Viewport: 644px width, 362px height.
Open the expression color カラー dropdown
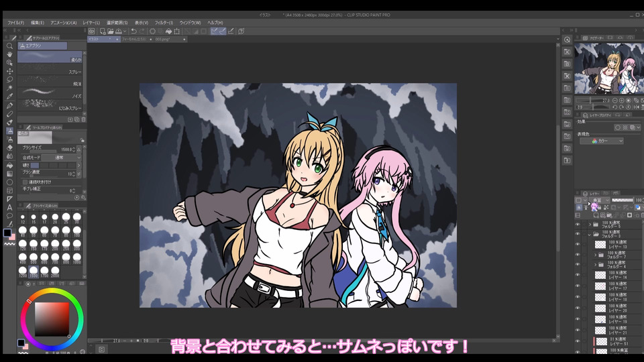coord(601,141)
